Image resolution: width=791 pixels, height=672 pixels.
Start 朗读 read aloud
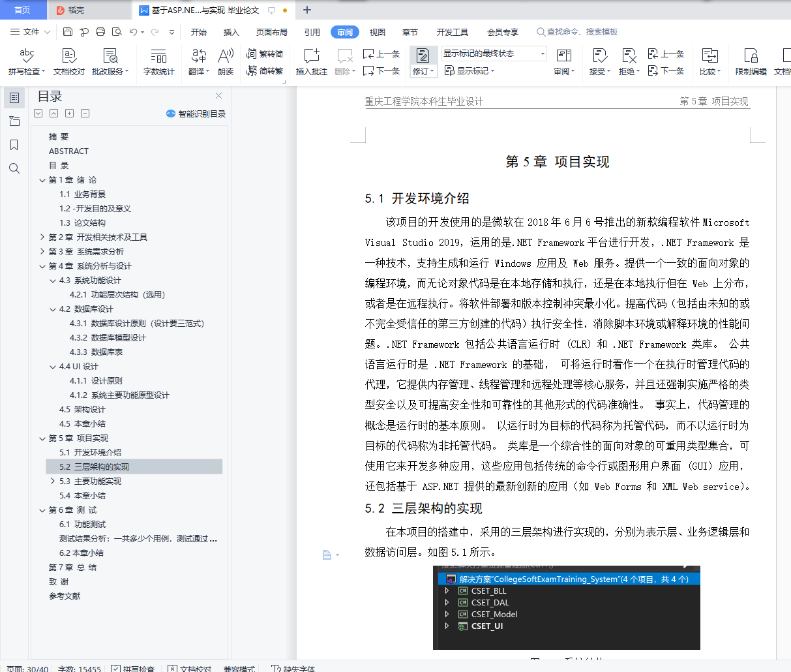coord(226,62)
